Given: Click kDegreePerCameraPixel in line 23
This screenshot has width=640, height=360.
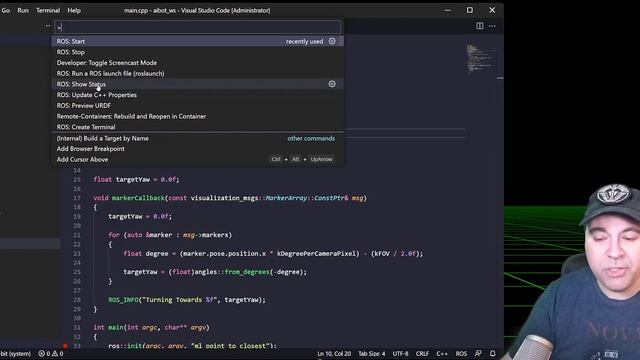Looking at the screenshot, I should pos(317,253).
